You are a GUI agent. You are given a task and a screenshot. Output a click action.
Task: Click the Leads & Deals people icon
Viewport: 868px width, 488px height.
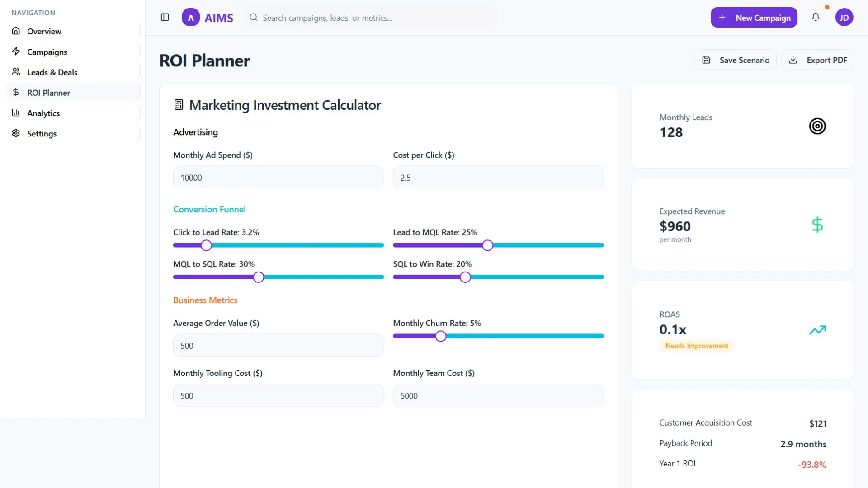[16, 71]
